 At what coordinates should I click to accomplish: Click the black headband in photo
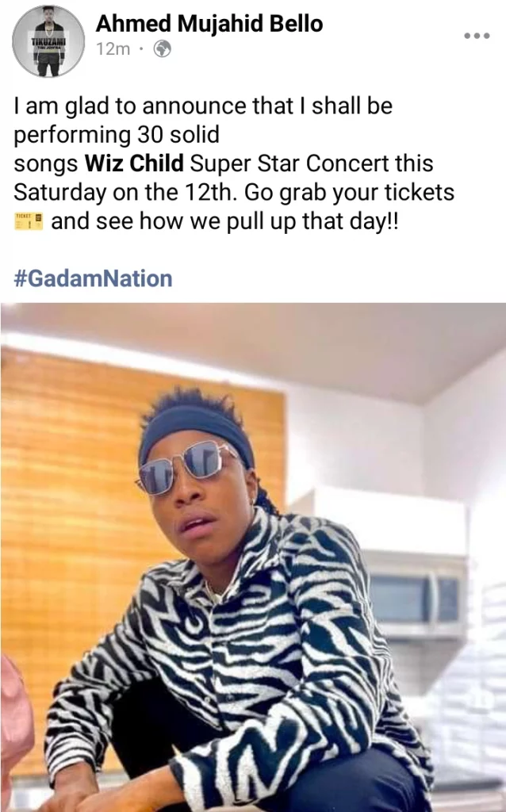pyautogui.click(x=197, y=432)
